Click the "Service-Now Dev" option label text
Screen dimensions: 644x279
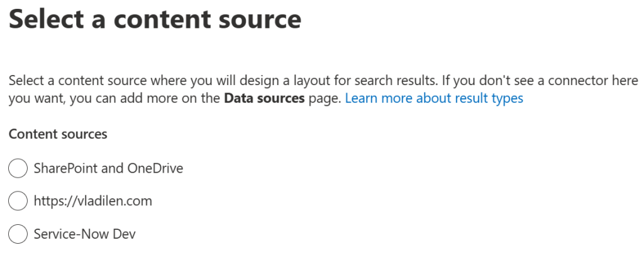[x=85, y=234]
